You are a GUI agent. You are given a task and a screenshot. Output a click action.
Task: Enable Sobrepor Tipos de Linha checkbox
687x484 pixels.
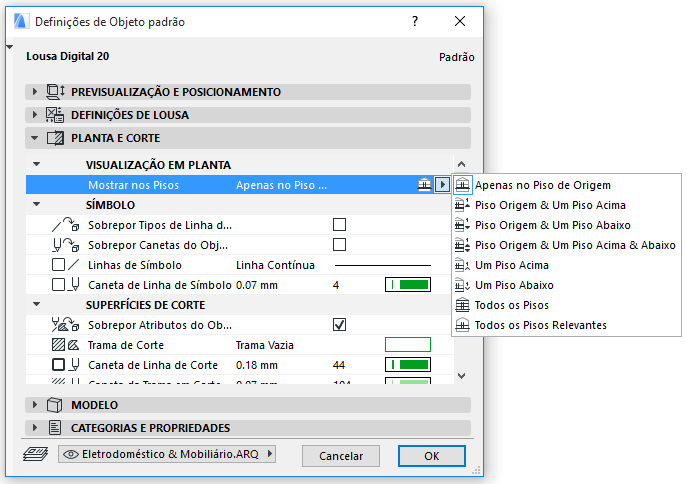point(339,225)
